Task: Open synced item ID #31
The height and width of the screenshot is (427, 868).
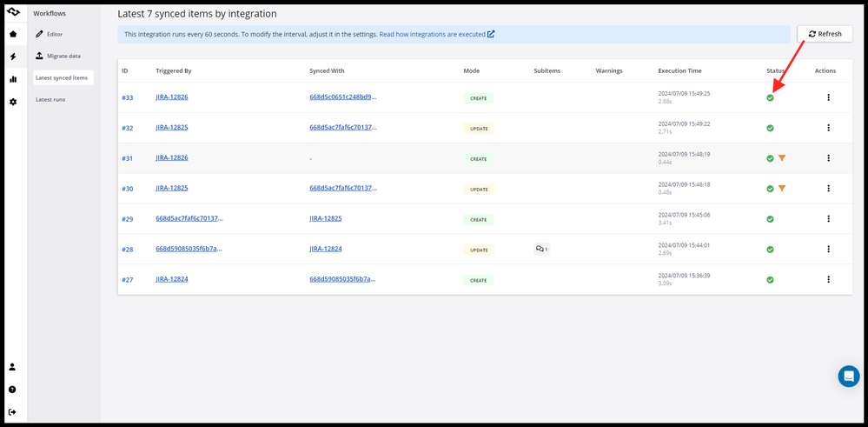Action: click(x=128, y=158)
